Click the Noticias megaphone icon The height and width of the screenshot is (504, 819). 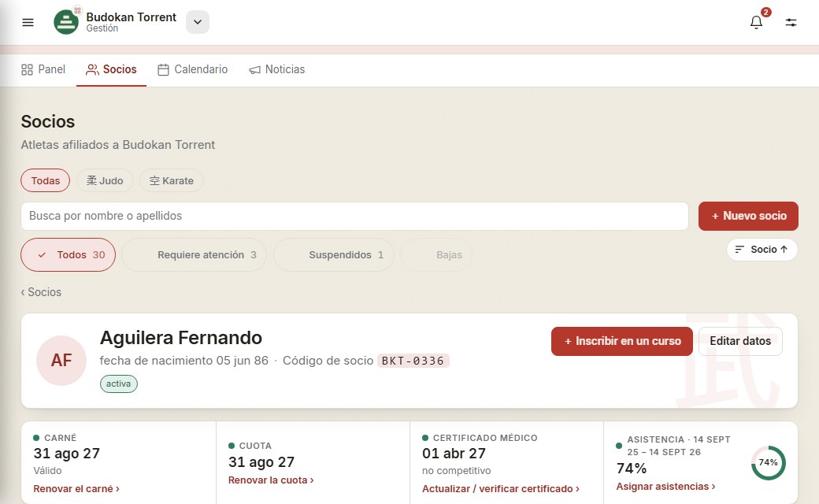pos(254,69)
